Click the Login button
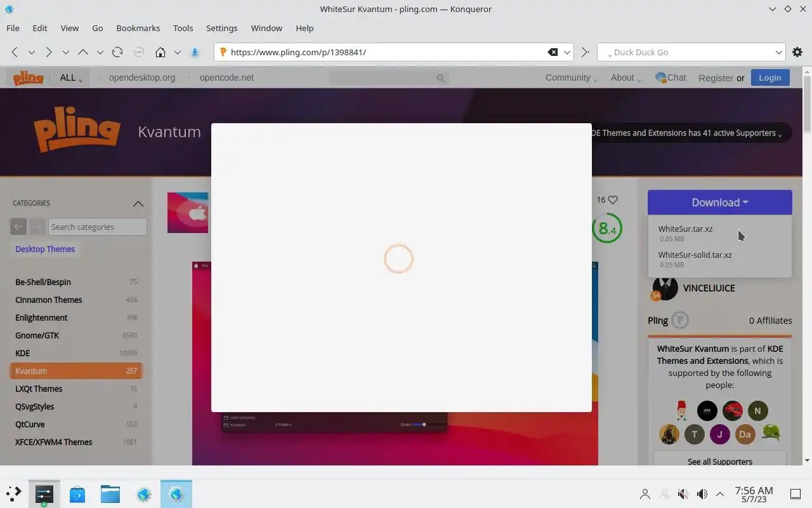812x508 pixels. (770, 77)
